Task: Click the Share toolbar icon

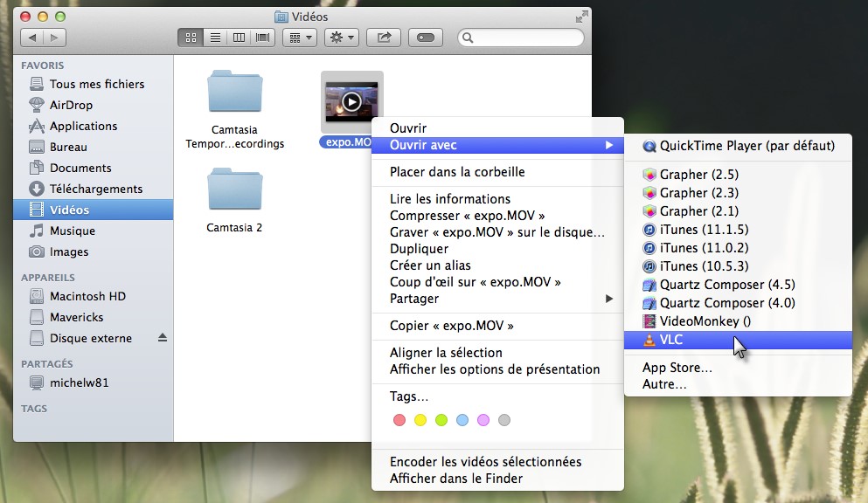Action: [x=384, y=38]
